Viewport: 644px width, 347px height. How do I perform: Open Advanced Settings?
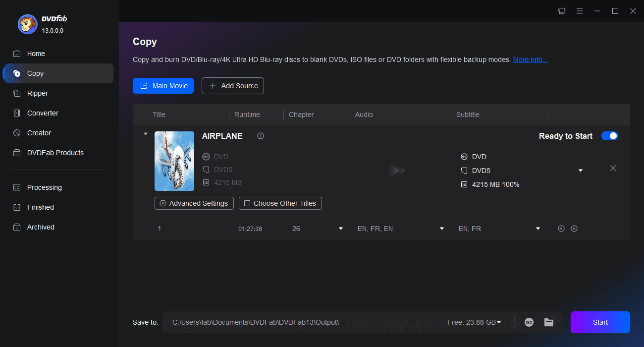(x=194, y=203)
